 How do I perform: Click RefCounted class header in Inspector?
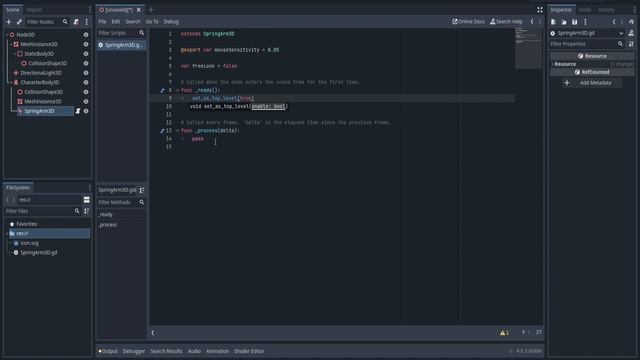pos(592,72)
